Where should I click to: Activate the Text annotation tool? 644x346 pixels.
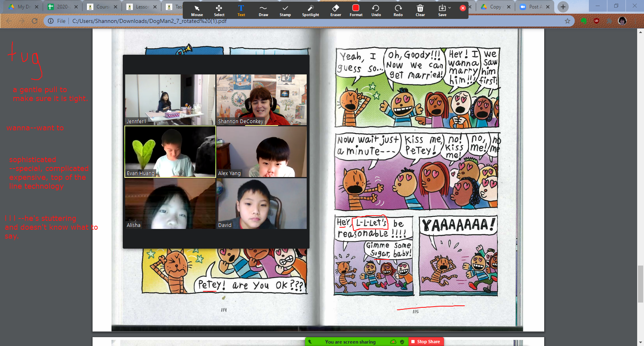tap(241, 10)
